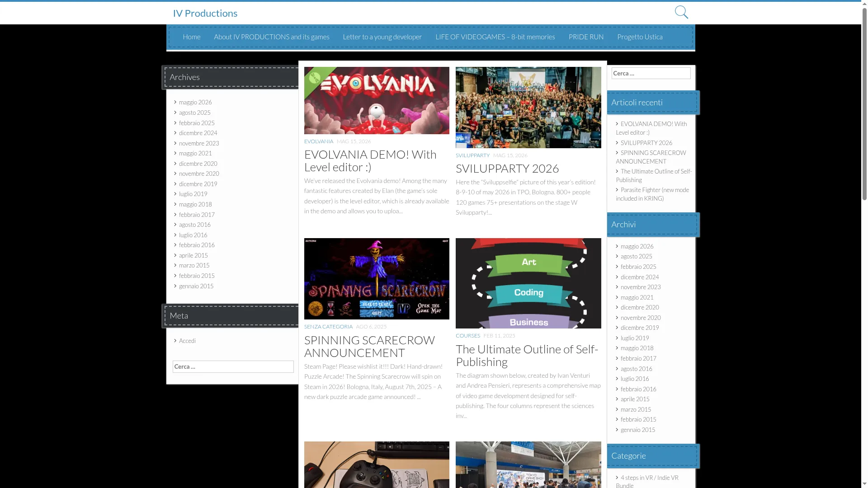Open left Archives novembre 2023
The image size is (868, 488).
point(199,143)
